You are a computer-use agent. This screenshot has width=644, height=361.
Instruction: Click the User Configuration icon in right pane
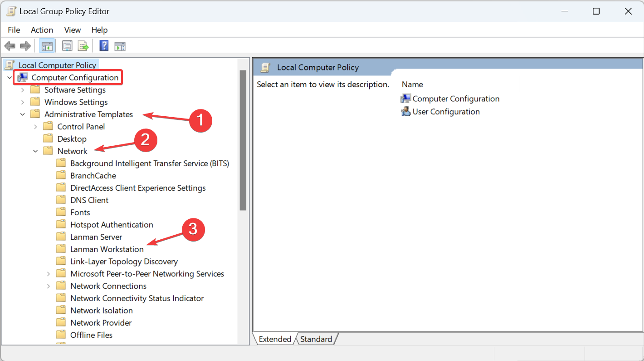click(x=406, y=112)
